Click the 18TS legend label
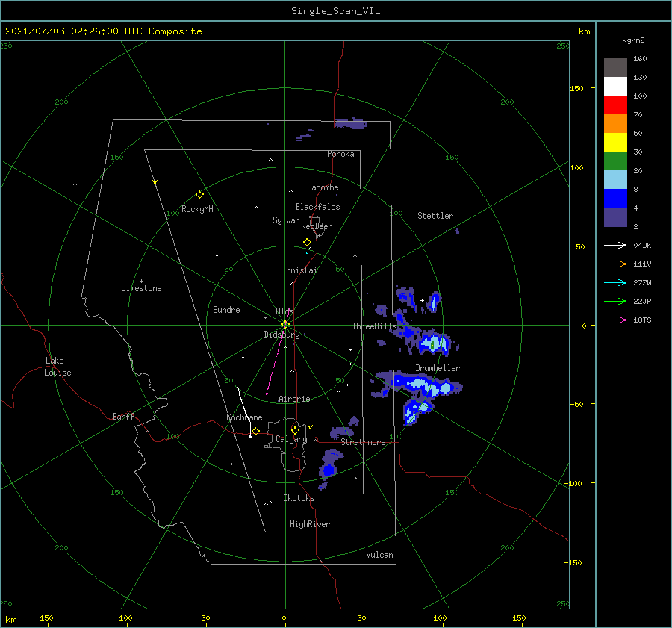Viewport: 672px width, 628px height. pyautogui.click(x=642, y=320)
